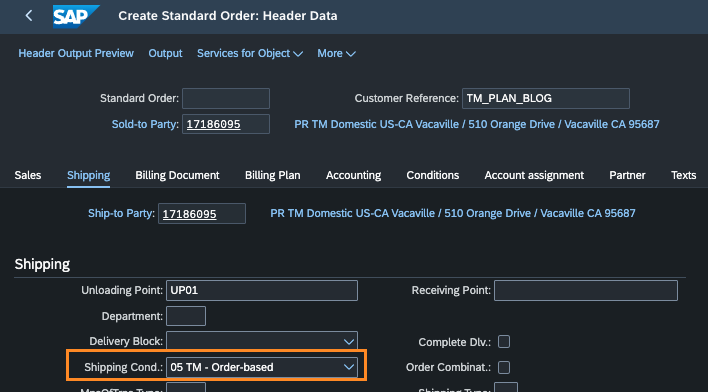The image size is (708, 392).
Task: Click the Customer Reference input field
Action: [545, 98]
